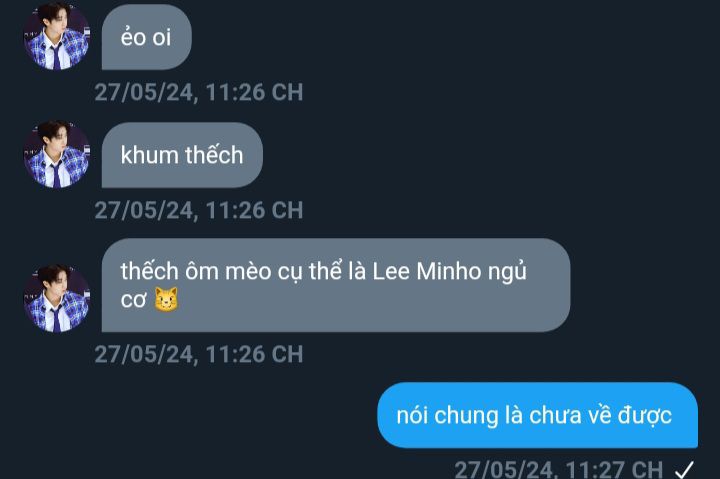Click the word "được" in the blue bubble
Screen dimensions: 720x479
pyautogui.click(x=645, y=416)
